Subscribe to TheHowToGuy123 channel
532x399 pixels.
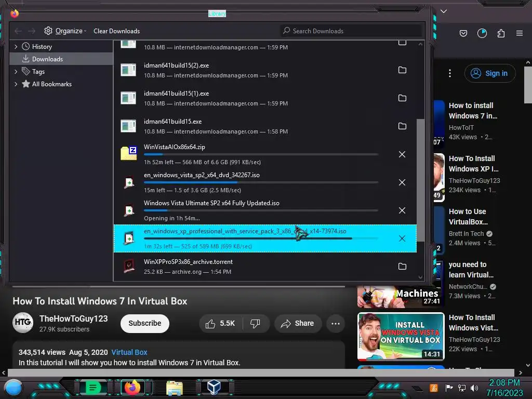145,324
